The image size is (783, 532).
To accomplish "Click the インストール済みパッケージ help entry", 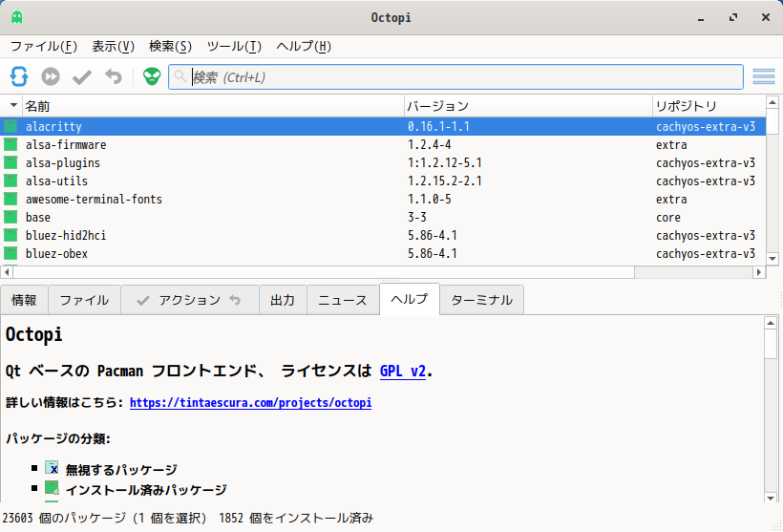I will click(146, 490).
